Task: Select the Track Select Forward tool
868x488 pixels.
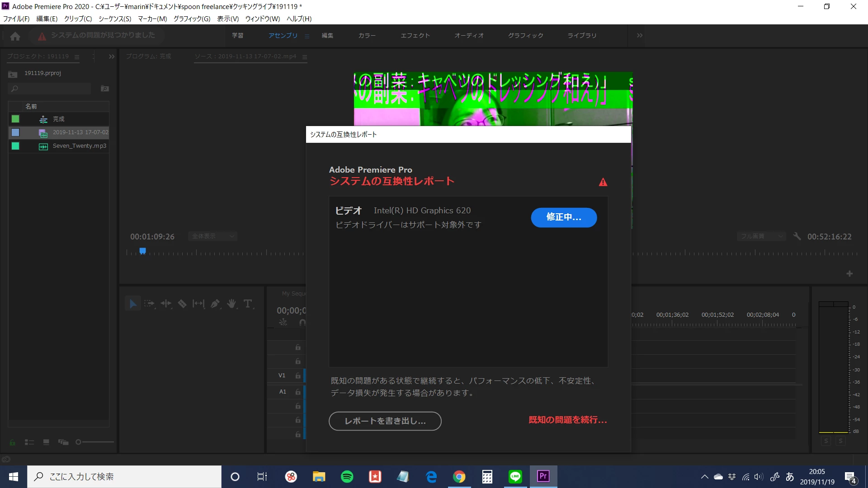Action: (149, 304)
